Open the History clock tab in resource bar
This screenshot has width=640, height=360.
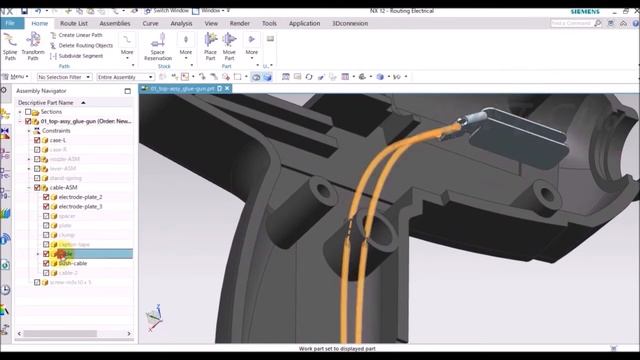5,289
